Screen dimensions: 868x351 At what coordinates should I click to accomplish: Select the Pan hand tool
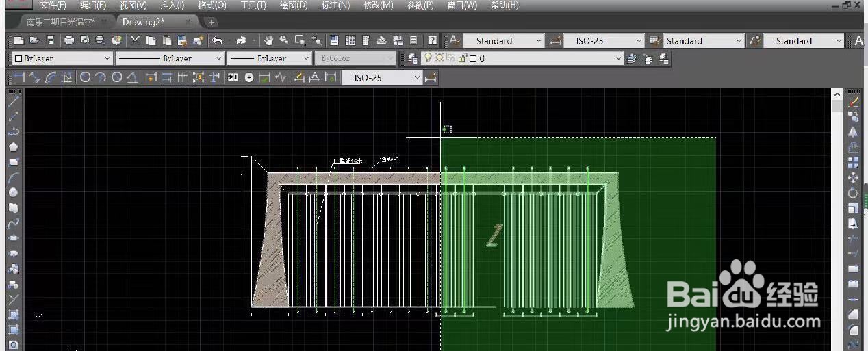click(x=268, y=40)
